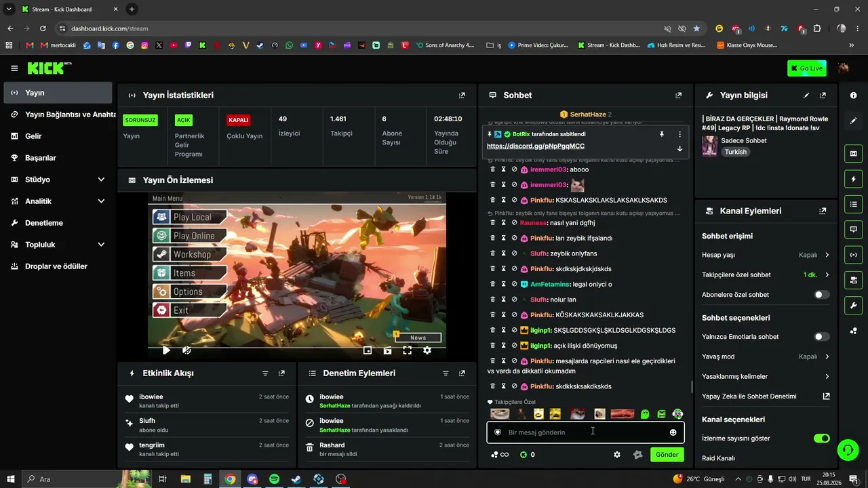Toggle the moderation list widget in right sidebar

853,204
